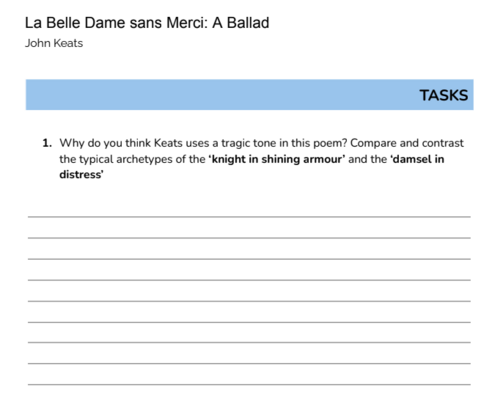Click the bold phrase 'damsel in'
This screenshot has height=399, width=500.
(417, 159)
